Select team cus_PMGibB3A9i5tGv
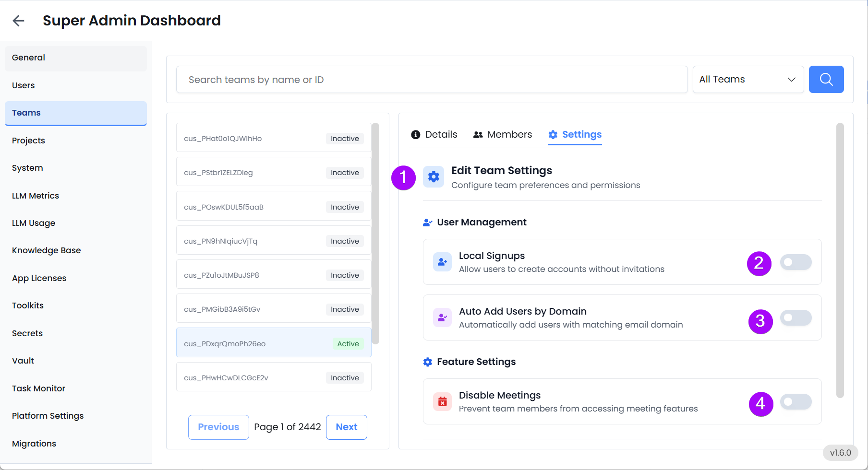868x470 pixels. 274,309
